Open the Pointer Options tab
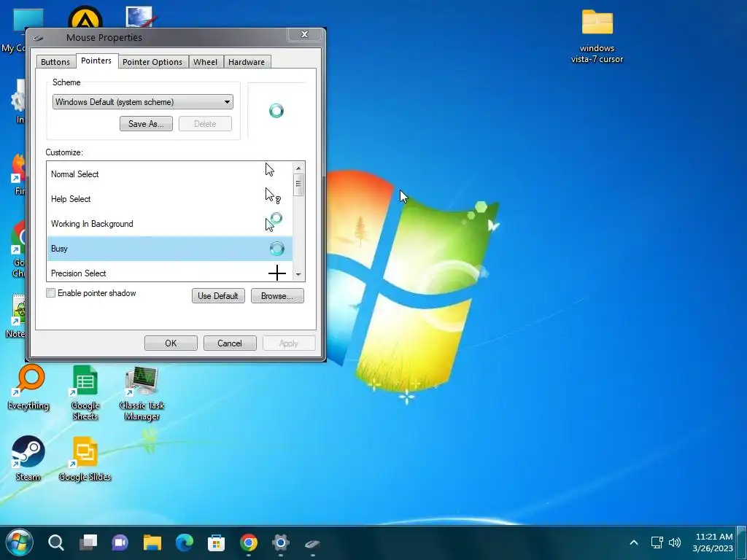The image size is (747, 560). point(152,62)
